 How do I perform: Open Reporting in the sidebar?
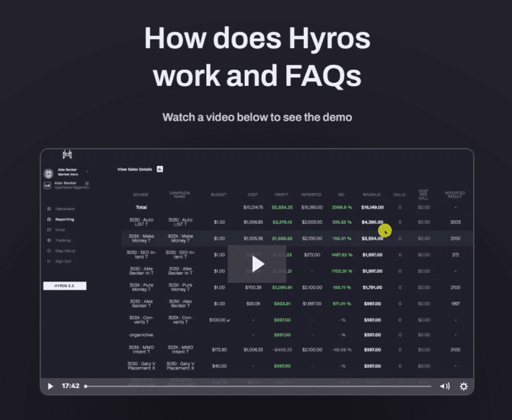click(64, 219)
